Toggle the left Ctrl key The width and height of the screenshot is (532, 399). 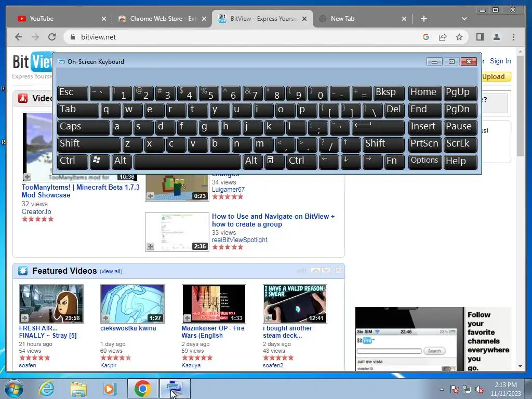(x=73, y=162)
